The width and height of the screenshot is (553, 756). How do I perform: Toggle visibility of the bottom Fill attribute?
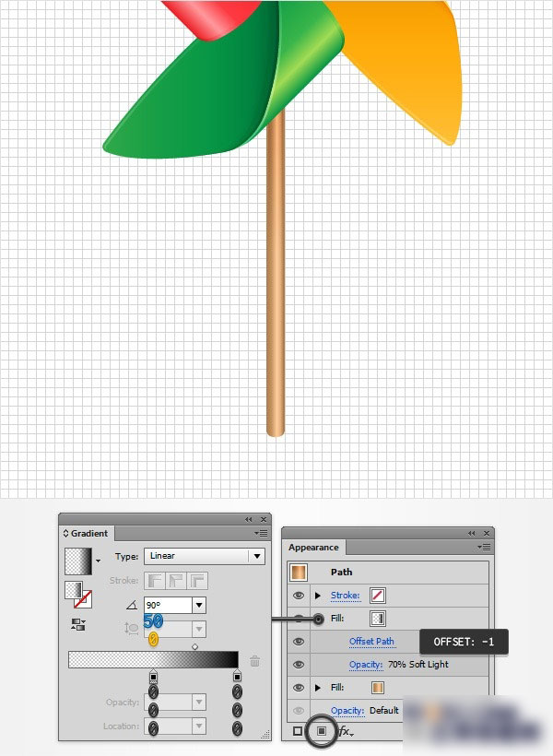coord(299,688)
